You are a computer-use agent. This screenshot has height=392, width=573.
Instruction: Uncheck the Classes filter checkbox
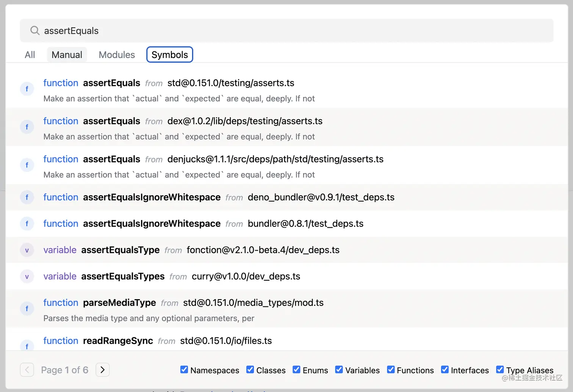click(x=250, y=369)
